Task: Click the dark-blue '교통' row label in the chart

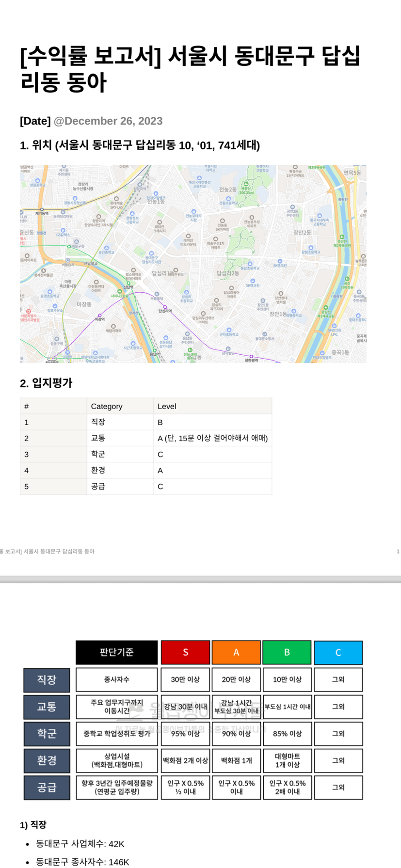Action: click(x=47, y=707)
